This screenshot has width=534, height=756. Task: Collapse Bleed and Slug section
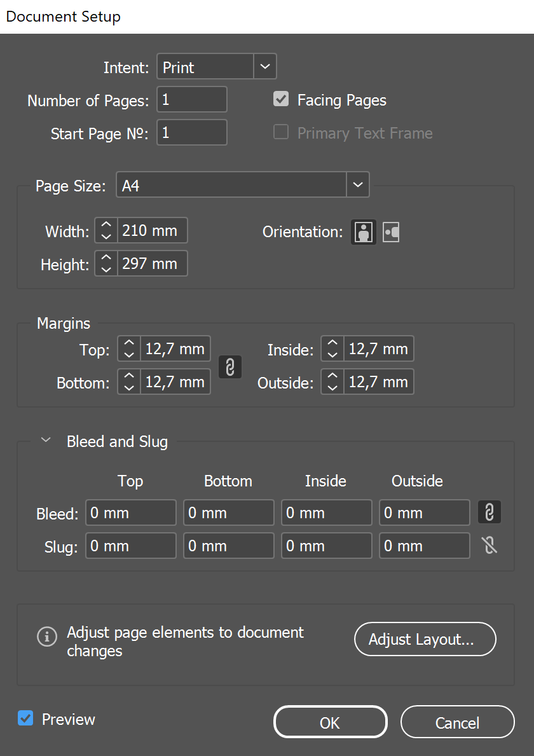tap(46, 440)
